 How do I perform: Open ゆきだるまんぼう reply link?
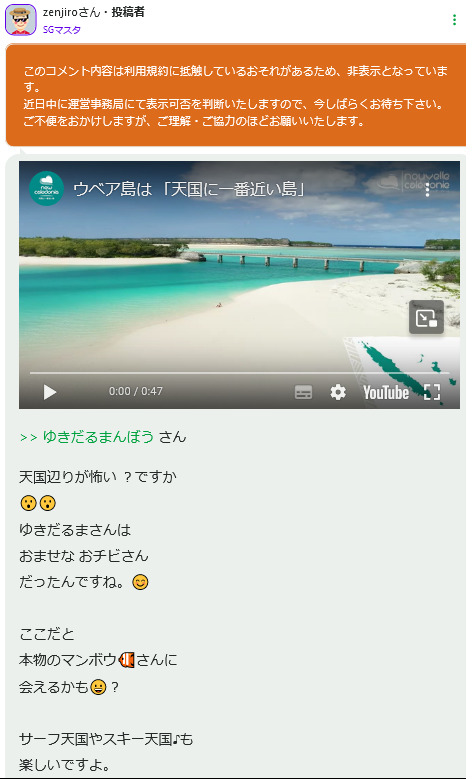(x=98, y=437)
